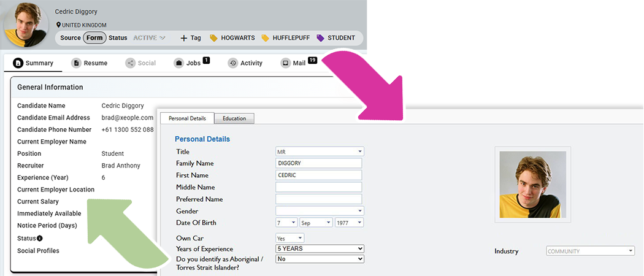Image resolution: width=644 pixels, height=276 pixels.
Task: Open the Resume tab
Action: point(89,63)
